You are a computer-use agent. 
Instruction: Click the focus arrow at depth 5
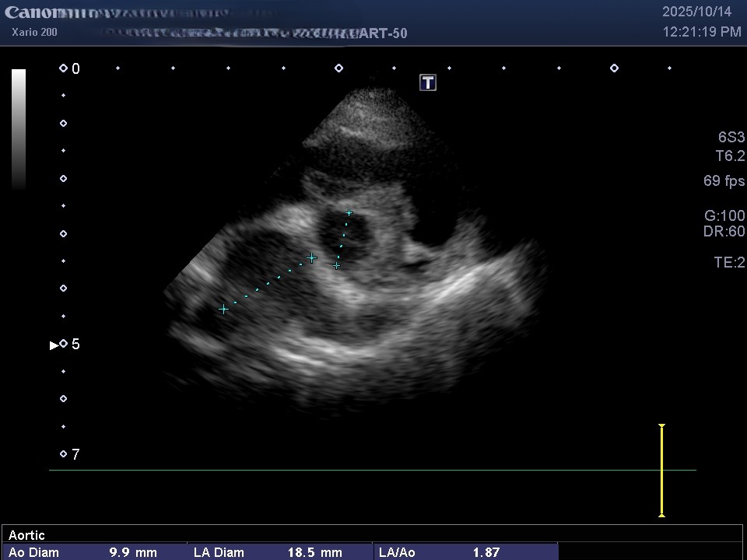(x=54, y=345)
